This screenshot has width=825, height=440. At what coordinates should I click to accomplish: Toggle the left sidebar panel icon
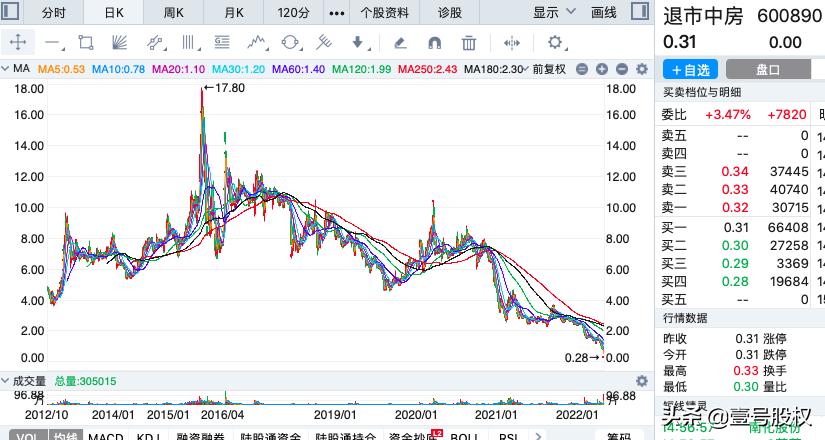[11, 11]
